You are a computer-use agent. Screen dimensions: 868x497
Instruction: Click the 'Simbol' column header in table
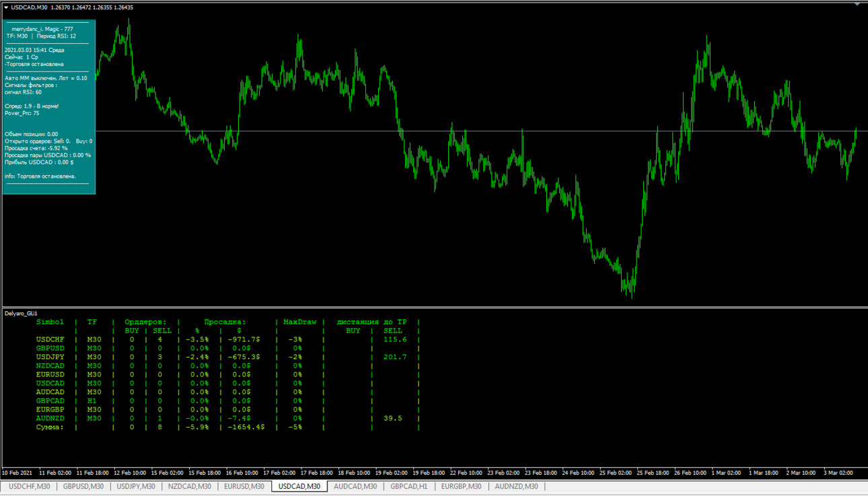pos(50,322)
